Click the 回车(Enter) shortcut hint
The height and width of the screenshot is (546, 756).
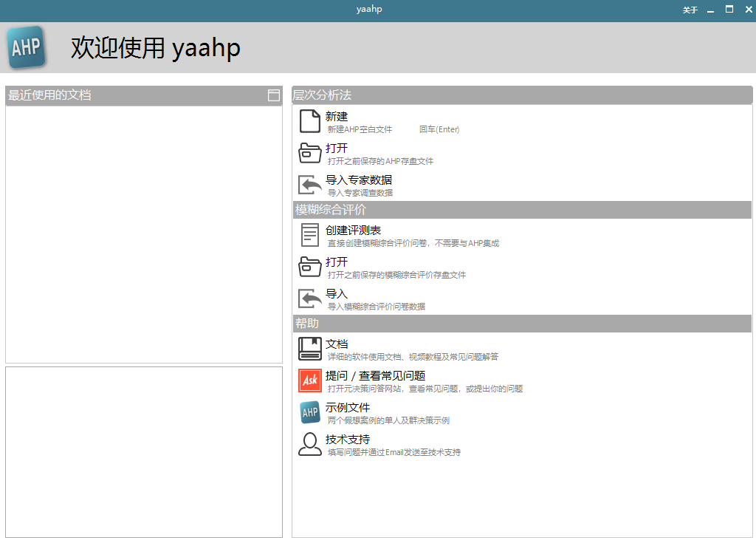[439, 129]
